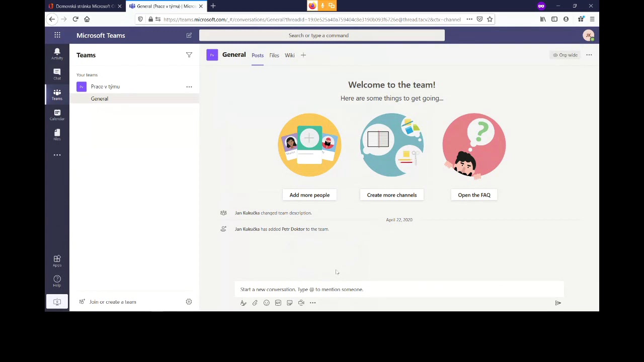
Task: Click the browser address bar URL
Action: pos(312,19)
